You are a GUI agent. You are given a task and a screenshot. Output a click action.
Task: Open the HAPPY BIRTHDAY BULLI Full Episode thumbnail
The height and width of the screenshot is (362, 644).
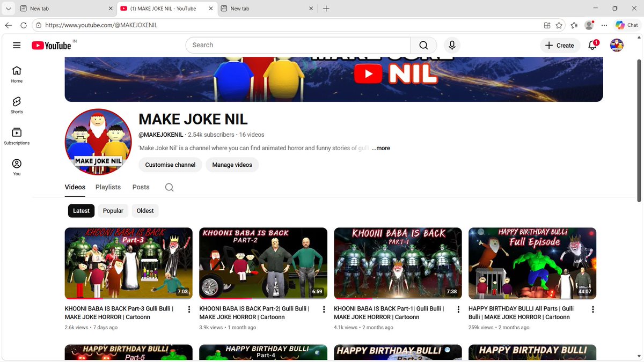532,263
